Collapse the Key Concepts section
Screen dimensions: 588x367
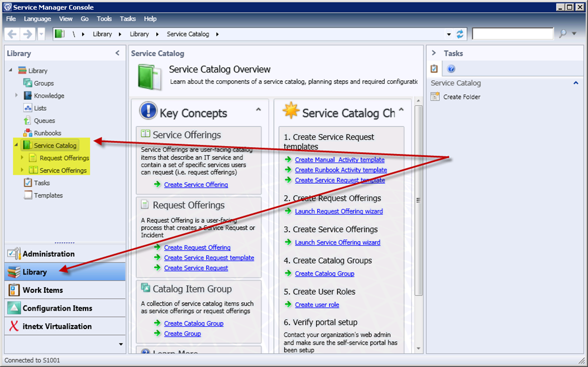click(x=258, y=110)
